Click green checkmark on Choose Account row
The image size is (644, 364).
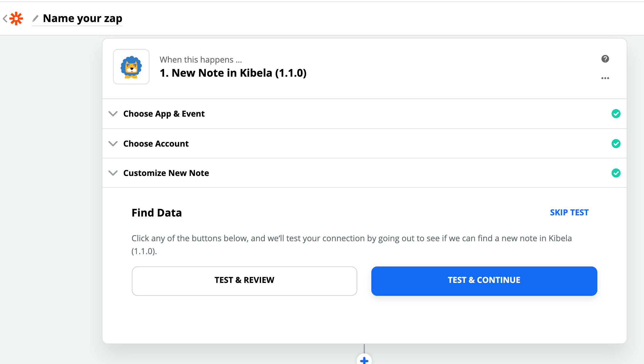click(616, 144)
